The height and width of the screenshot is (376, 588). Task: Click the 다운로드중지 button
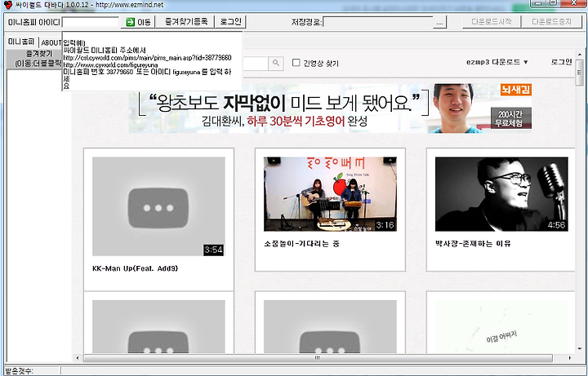[x=551, y=21]
